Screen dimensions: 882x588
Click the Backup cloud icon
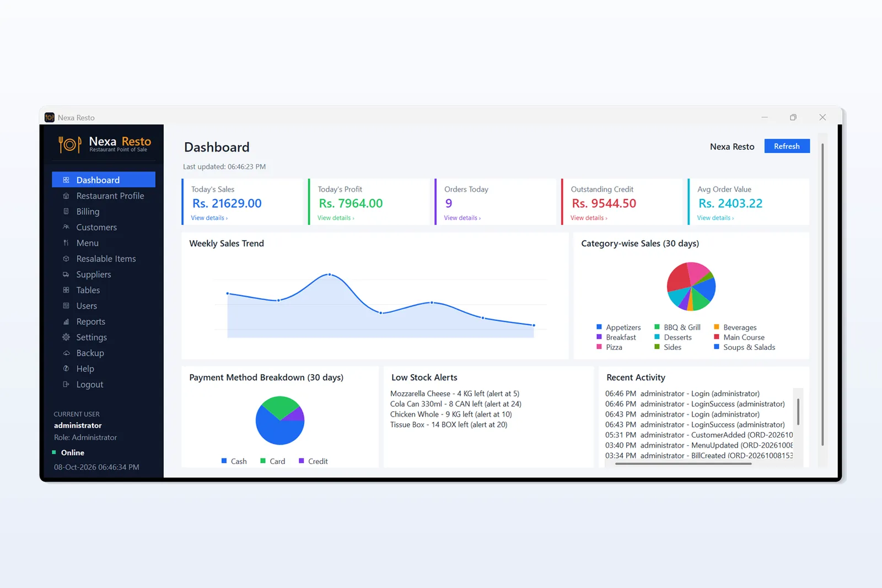click(66, 353)
